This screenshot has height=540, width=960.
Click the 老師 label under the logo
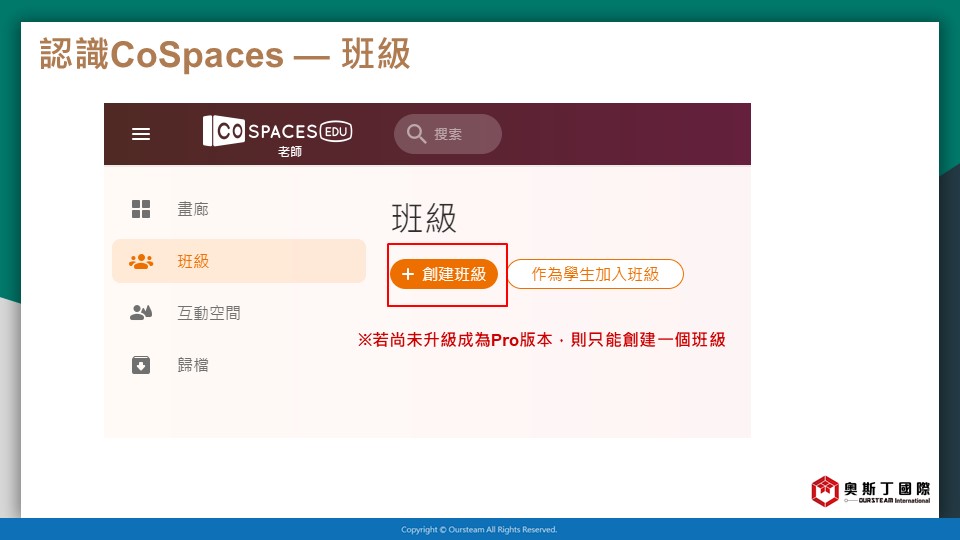point(290,151)
